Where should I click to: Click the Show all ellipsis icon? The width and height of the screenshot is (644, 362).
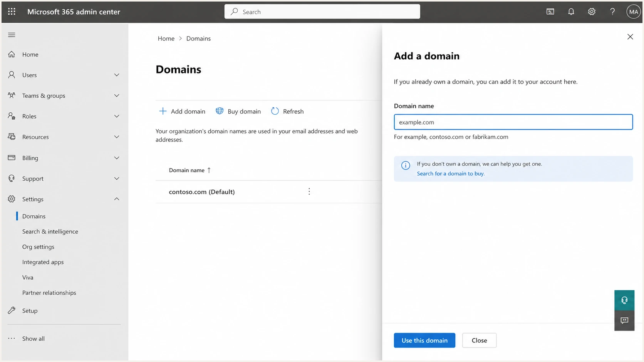(12, 339)
